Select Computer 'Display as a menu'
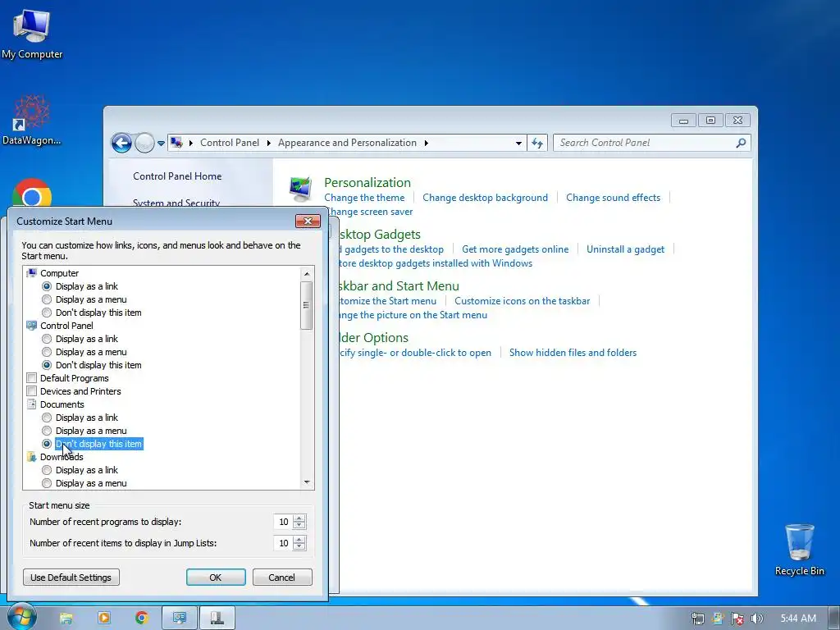This screenshot has height=630, width=840. tap(47, 299)
